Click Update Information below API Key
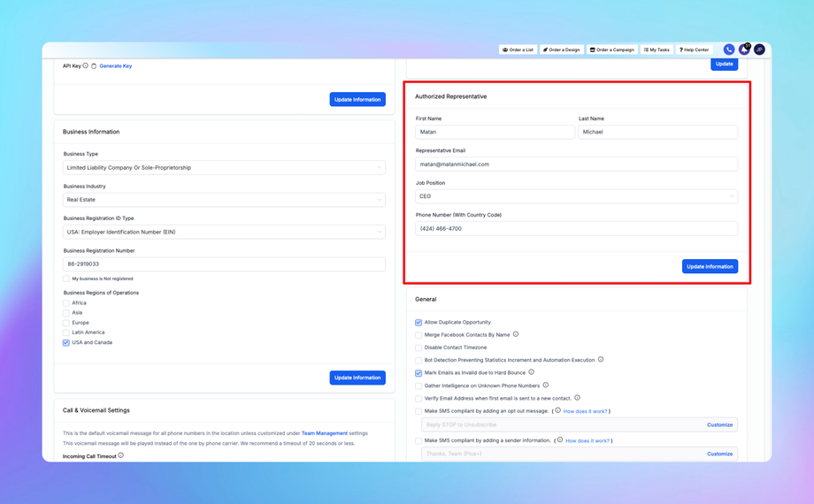The image size is (814, 504). [357, 99]
